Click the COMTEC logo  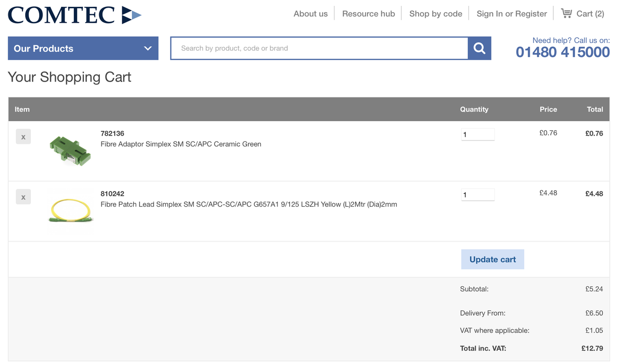pyautogui.click(x=75, y=14)
